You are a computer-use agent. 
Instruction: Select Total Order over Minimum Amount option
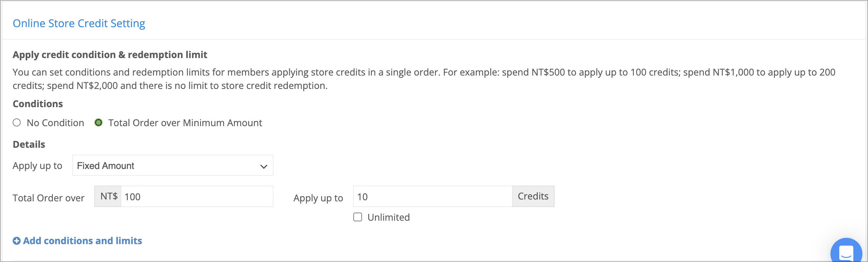[99, 122]
